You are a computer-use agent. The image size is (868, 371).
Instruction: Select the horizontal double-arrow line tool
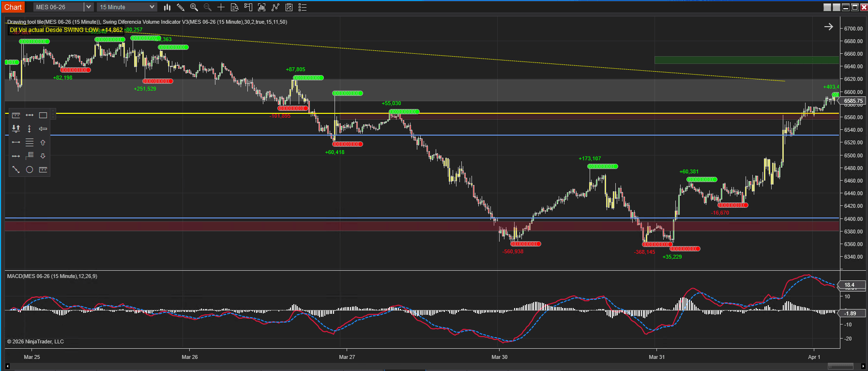30,115
